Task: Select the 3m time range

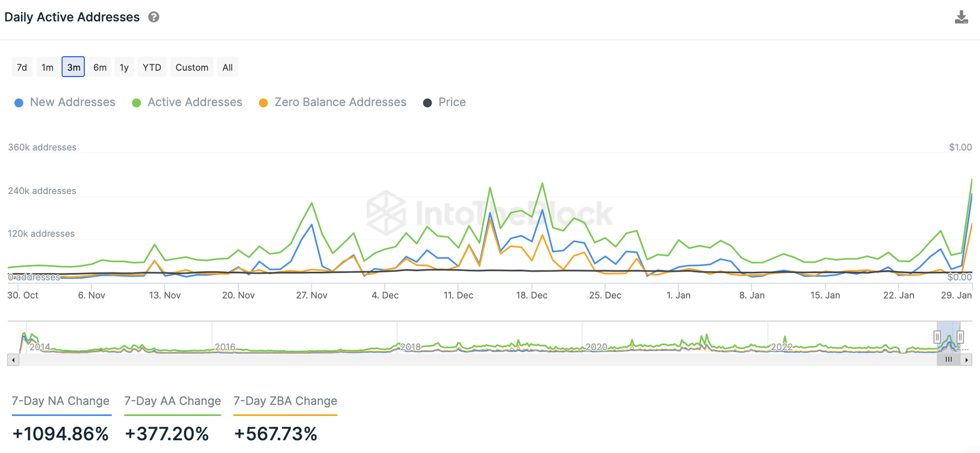Action: pos(73,67)
